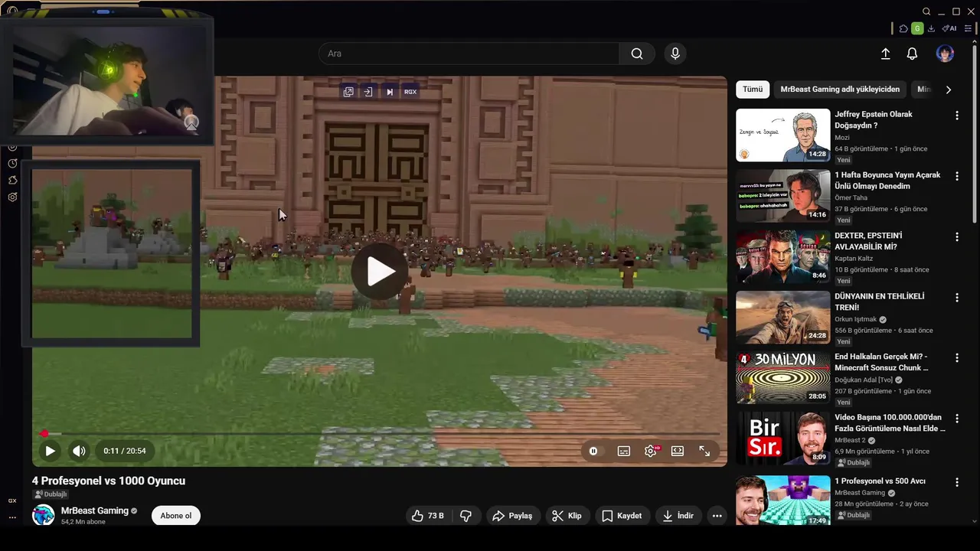
Task: Open the notifications bell
Action: (x=912, y=54)
